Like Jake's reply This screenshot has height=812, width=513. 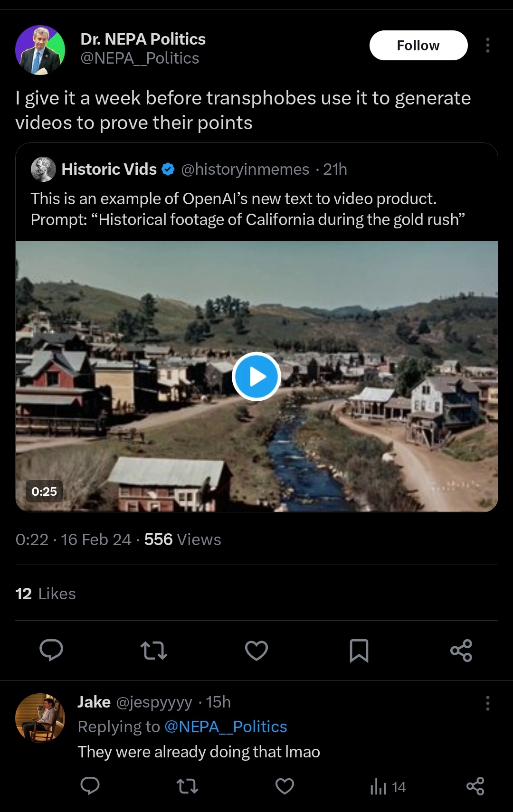tap(285, 786)
